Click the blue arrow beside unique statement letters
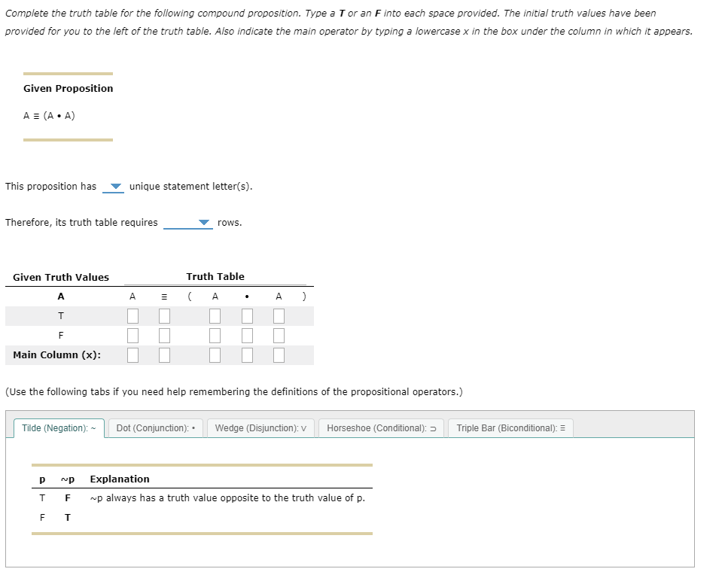This screenshot has width=728, height=575. point(113,186)
